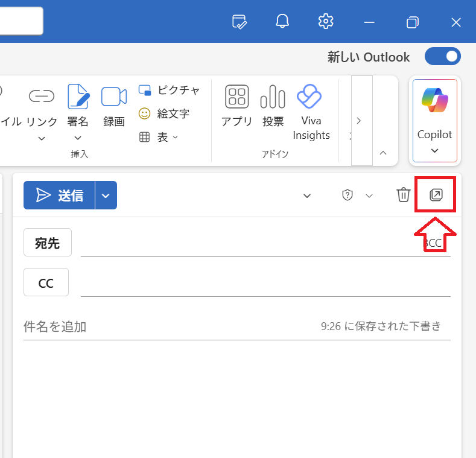Expand the 署名 dropdown arrow

click(78, 138)
